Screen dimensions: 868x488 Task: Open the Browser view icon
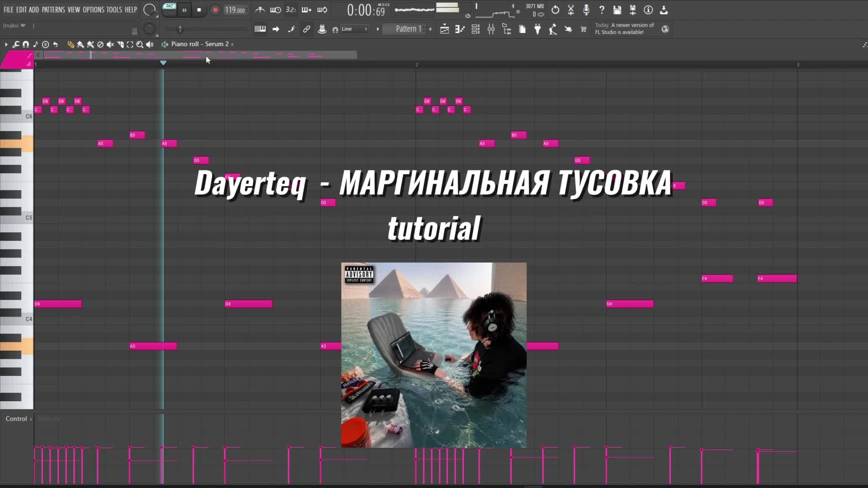pos(507,29)
